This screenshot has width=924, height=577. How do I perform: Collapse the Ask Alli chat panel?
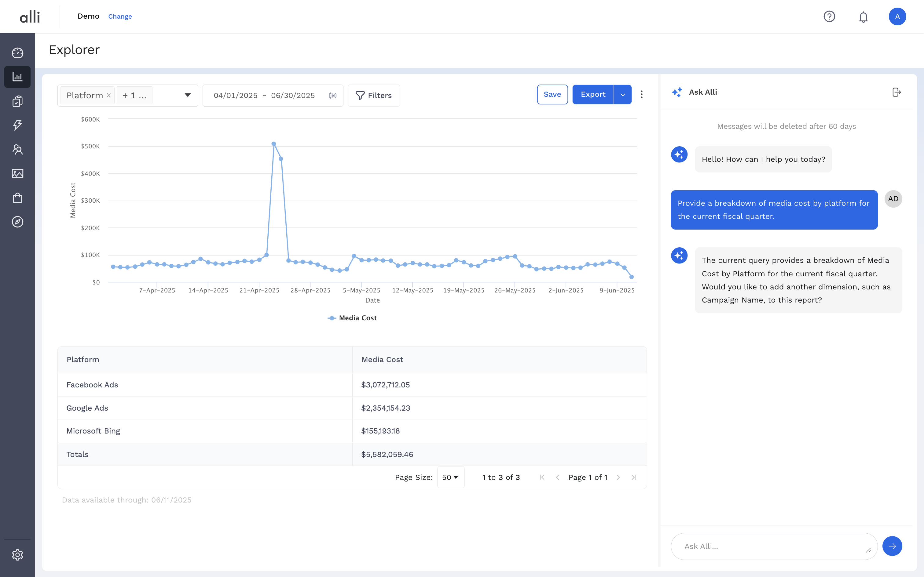click(x=897, y=92)
